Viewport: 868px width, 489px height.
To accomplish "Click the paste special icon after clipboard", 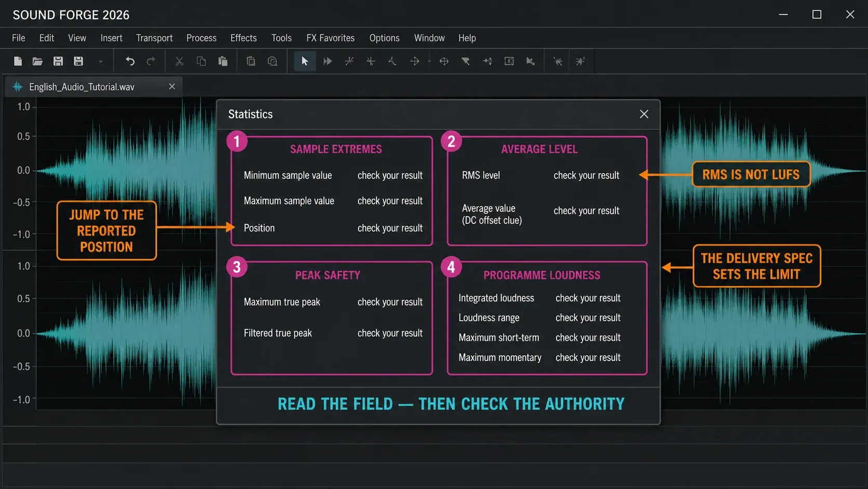I will (x=251, y=61).
